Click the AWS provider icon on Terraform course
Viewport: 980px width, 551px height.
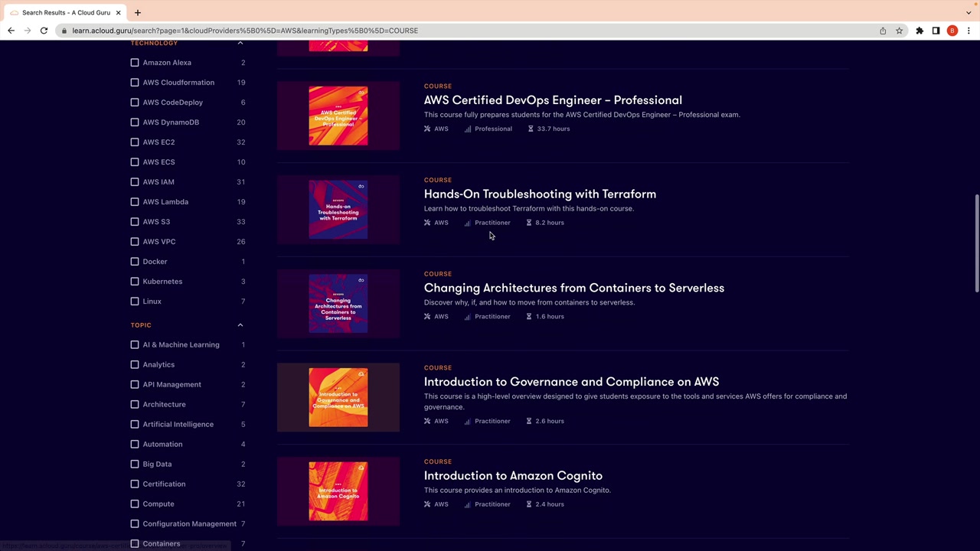pos(427,223)
